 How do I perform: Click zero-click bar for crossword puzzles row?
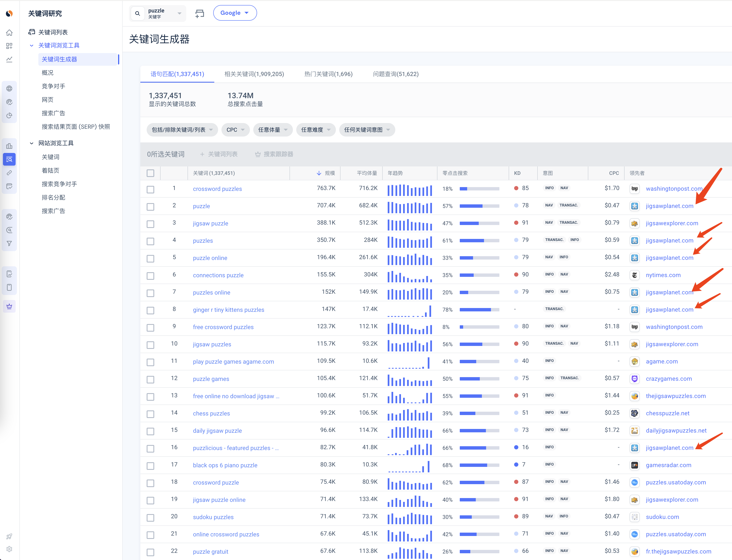(x=479, y=189)
